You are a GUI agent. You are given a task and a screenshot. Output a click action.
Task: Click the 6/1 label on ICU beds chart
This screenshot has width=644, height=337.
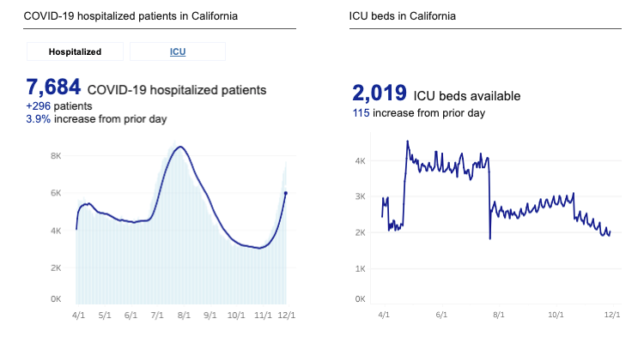(441, 315)
